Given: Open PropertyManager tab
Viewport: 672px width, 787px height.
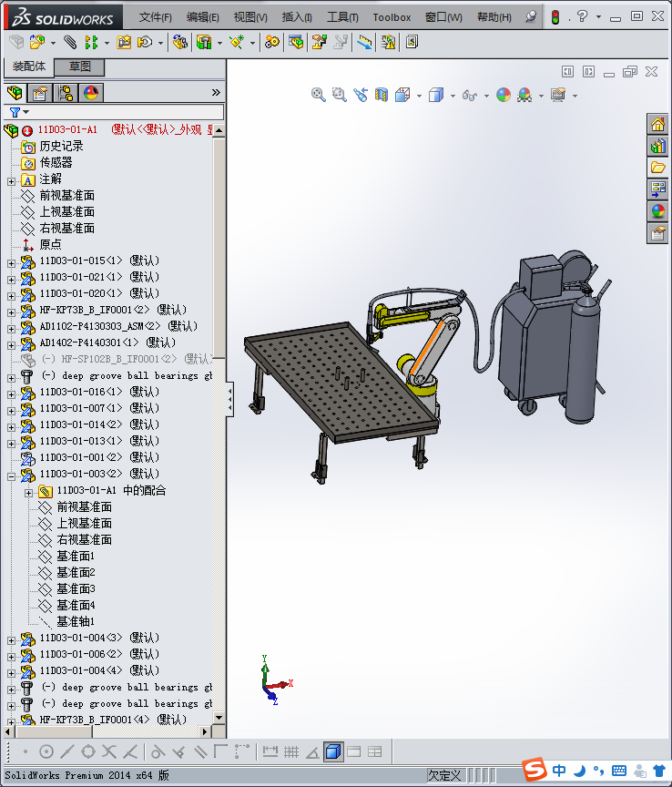Looking at the screenshot, I should [x=40, y=93].
